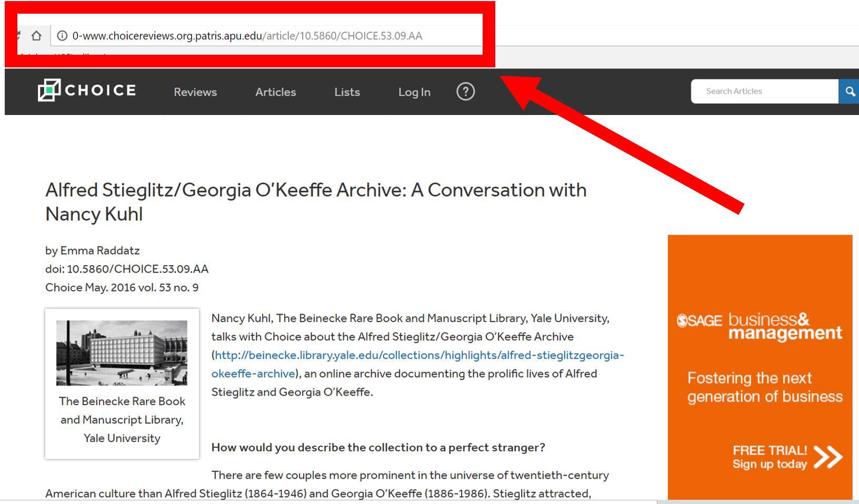The height and width of the screenshot is (504, 859).
Task: Click the browser home icon
Action: 36,36
